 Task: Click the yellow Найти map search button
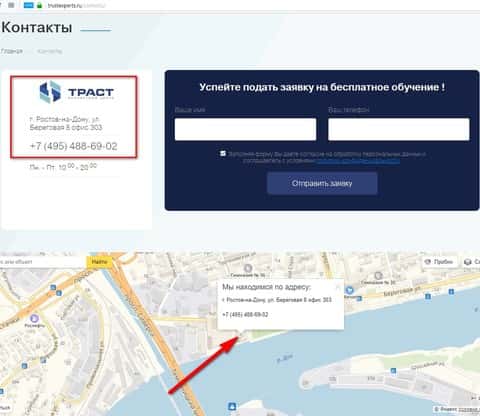point(99,262)
